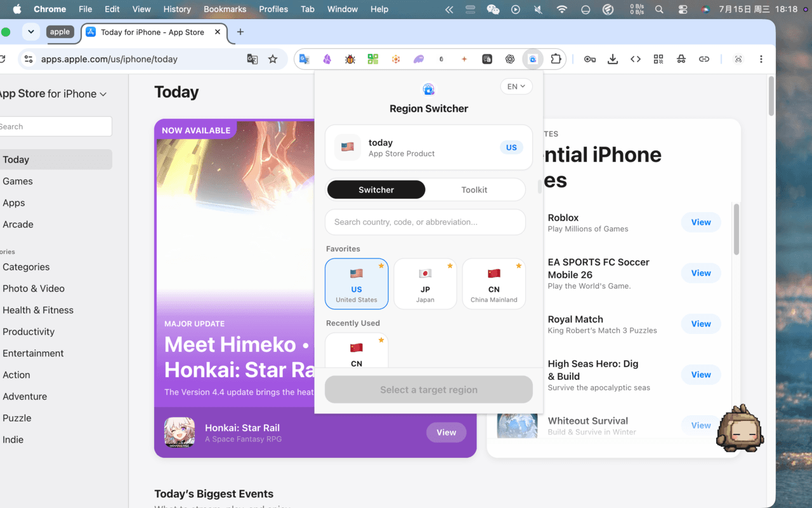
Task: Open the History menu
Action: (x=177, y=9)
